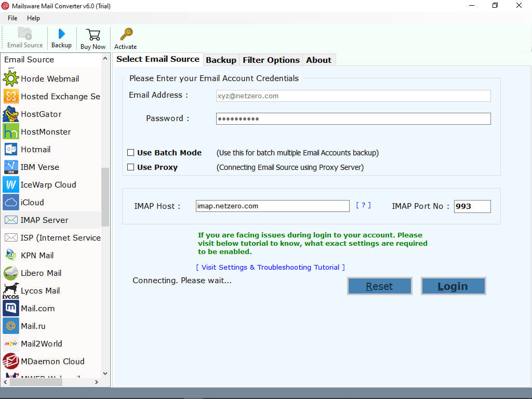Choose the ISP Internet Service envelope icon
The width and height of the screenshot is (532, 399).
[11, 237]
